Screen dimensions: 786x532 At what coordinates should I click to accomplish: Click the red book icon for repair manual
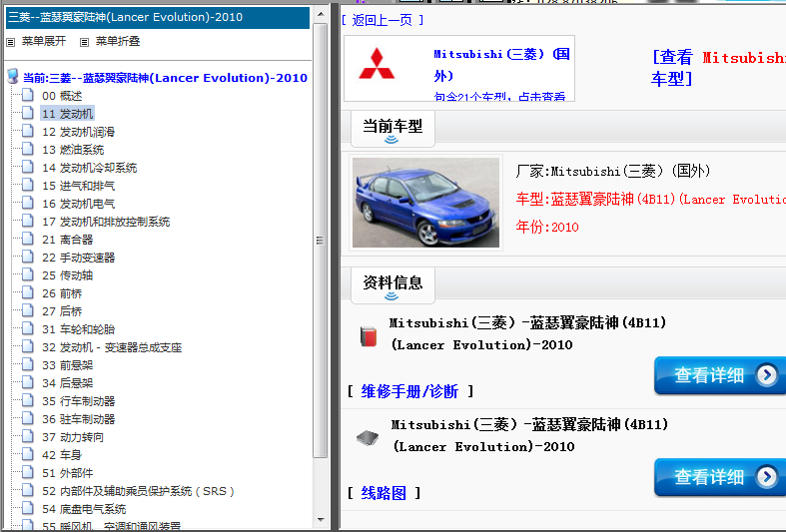[369, 336]
